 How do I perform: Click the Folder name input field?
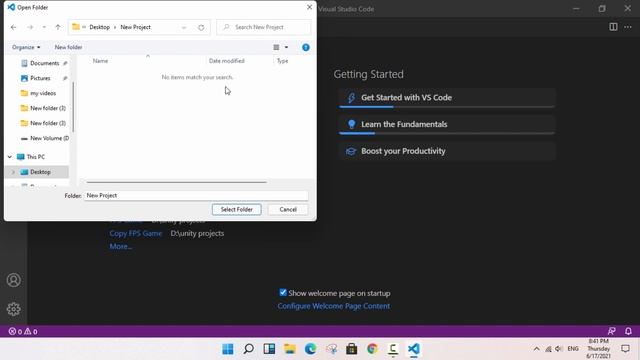coord(196,196)
